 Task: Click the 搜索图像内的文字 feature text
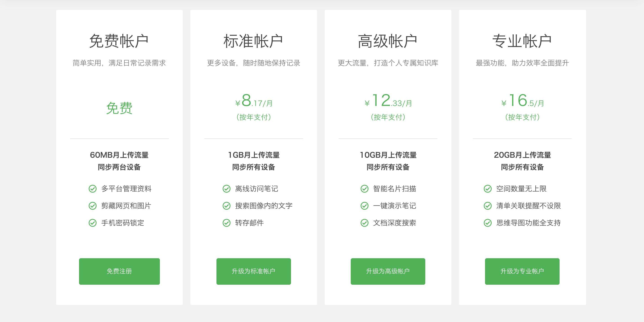point(264,206)
